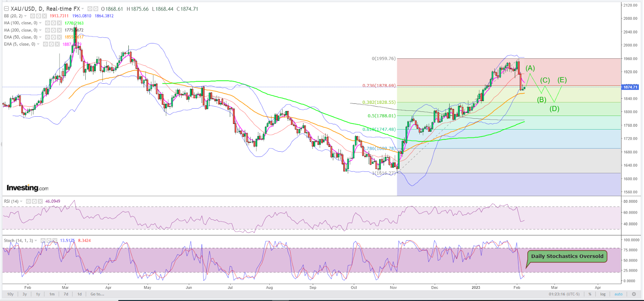Expand MA (100, close, 0) dropdown arrow
The image size is (644, 301).
click(x=40, y=23)
